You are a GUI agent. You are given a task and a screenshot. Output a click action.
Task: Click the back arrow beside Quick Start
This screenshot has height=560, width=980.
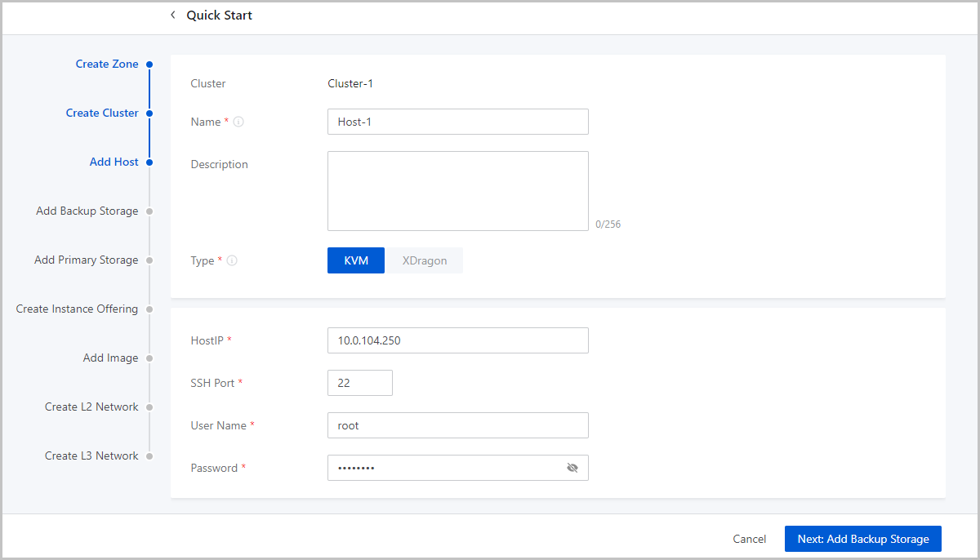[172, 16]
